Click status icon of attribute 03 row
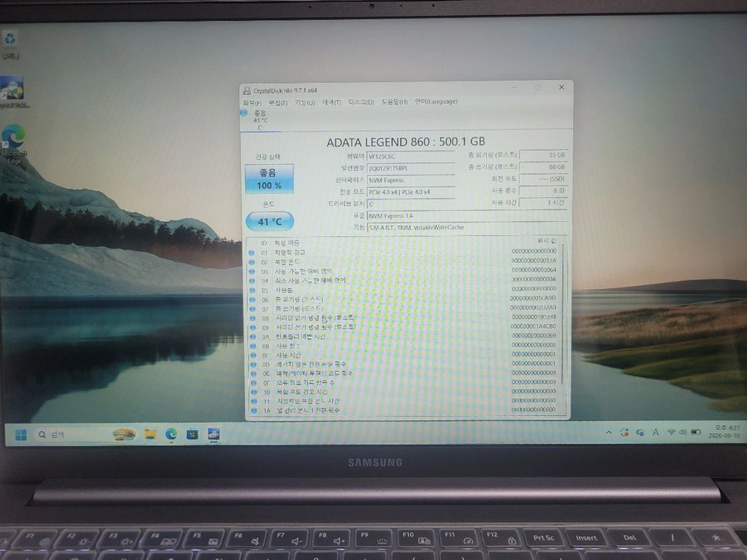Viewport: 747px width, 560px height. click(x=252, y=272)
